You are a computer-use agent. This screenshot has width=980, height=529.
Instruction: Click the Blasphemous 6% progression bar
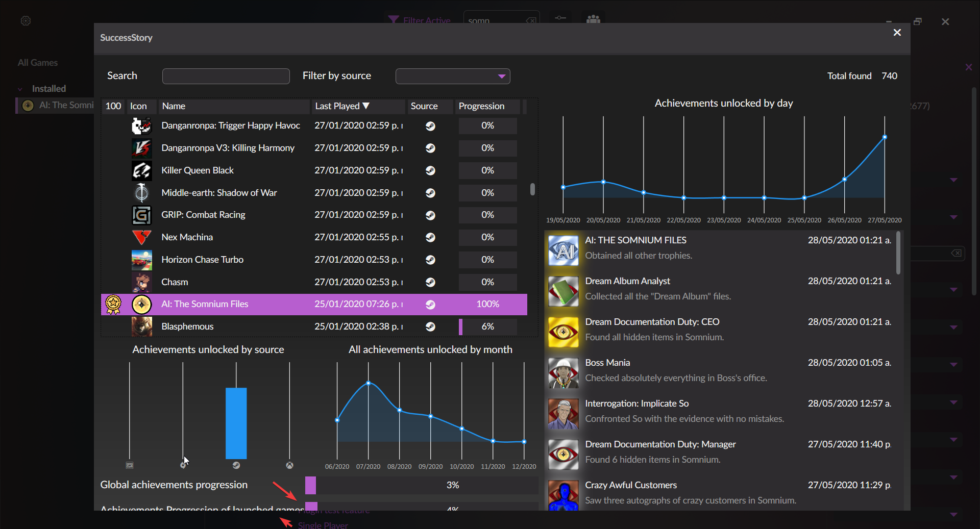pos(487,327)
